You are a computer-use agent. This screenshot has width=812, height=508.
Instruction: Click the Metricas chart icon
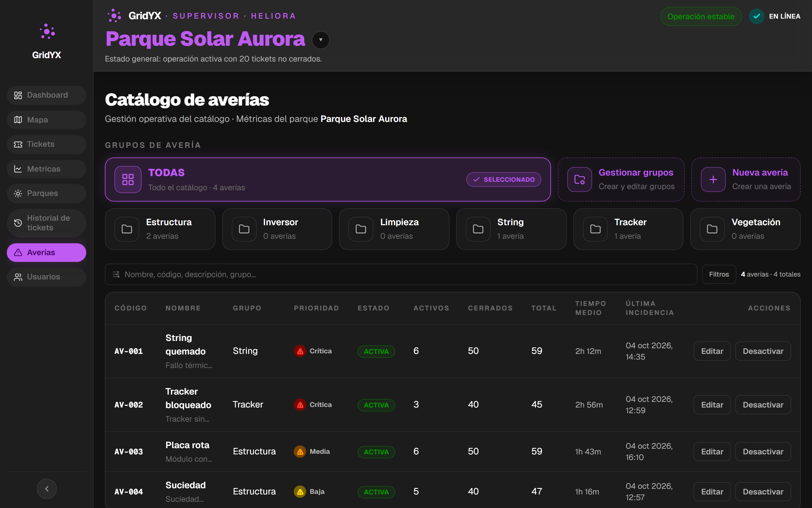(x=18, y=169)
